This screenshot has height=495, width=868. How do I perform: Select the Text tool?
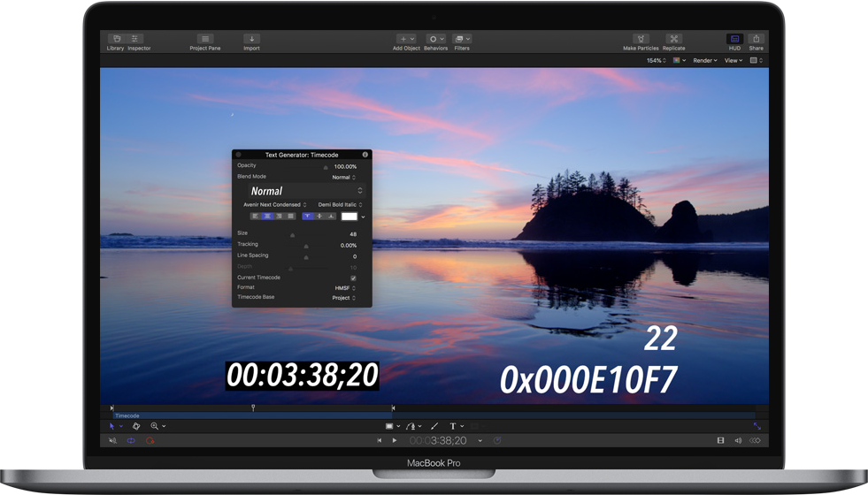pyautogui.click(x=453, y=426)
